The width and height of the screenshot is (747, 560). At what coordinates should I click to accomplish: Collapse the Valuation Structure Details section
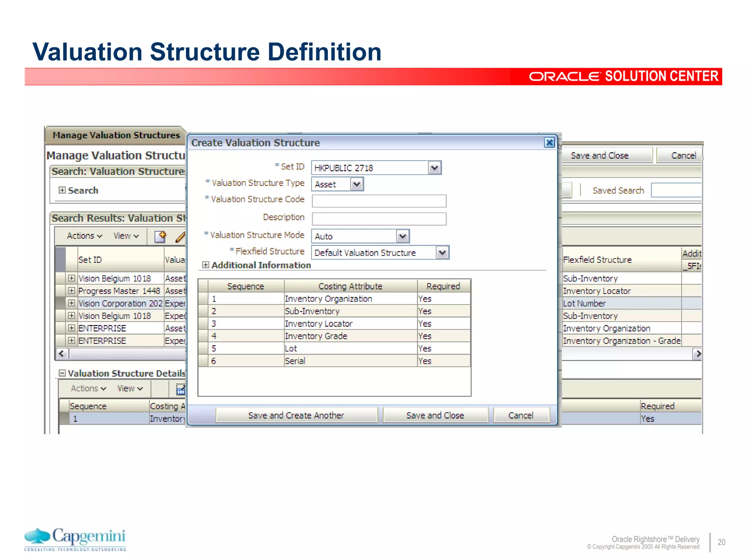[62, 373]
